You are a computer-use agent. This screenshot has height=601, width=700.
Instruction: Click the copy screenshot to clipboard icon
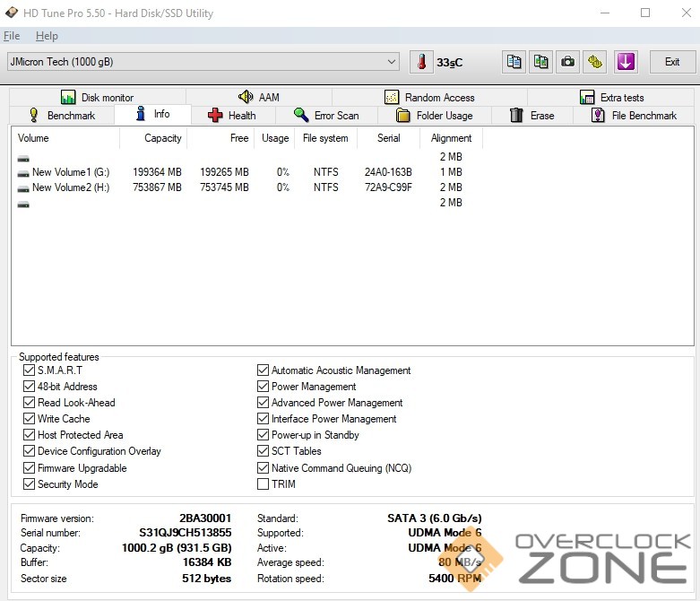[x=540, y=62]
